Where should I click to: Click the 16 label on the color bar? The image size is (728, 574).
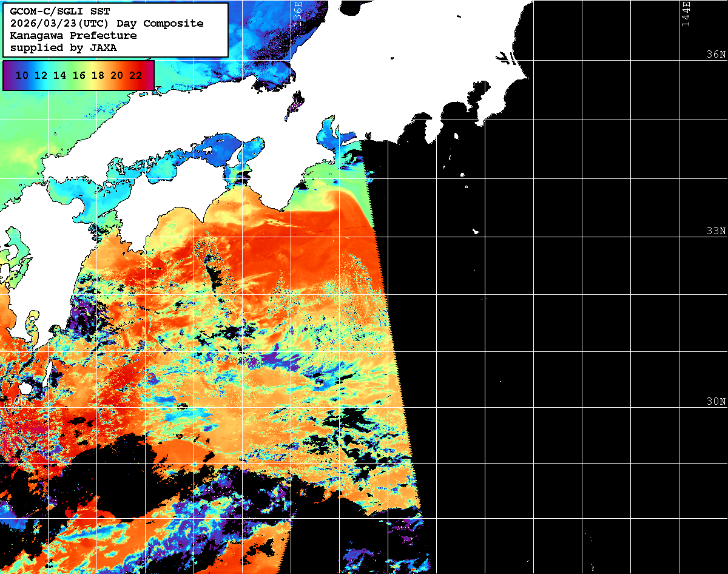(x=79, y=76)
